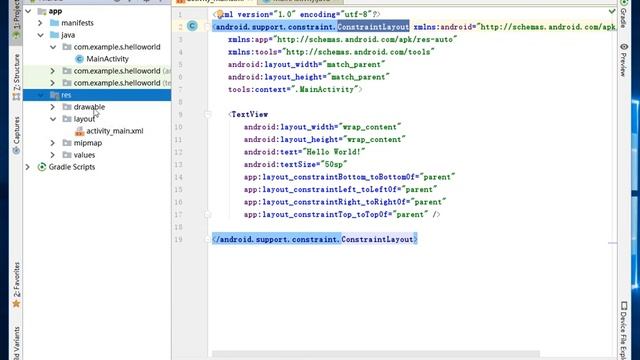Click the mipmap folder icon
The image size is (640, 360).
coord(67,143)
